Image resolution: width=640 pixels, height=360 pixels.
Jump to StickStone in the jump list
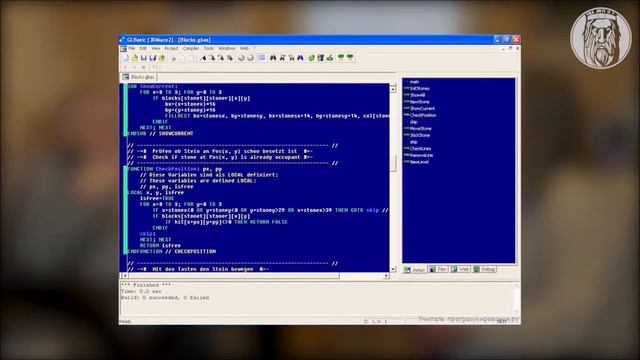(x=420, y=135)
